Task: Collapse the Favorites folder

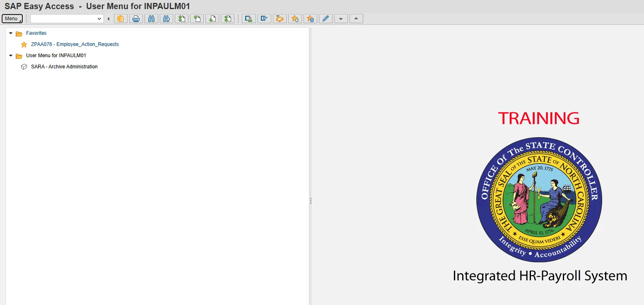Action: (x=11, y=33)
